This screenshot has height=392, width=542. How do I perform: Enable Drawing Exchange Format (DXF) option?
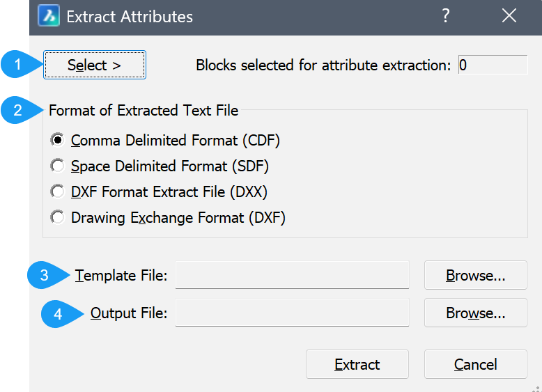click(57, 217)
